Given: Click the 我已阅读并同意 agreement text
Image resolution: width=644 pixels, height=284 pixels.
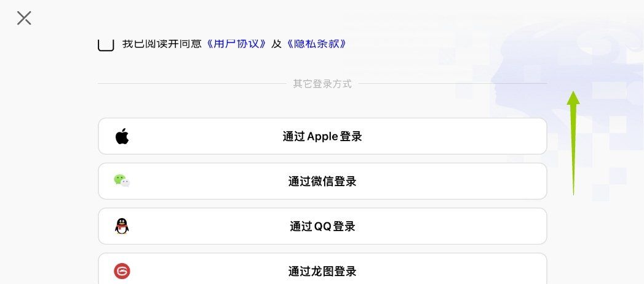Looking at the screenshot, I should click(x=162, y=44).
